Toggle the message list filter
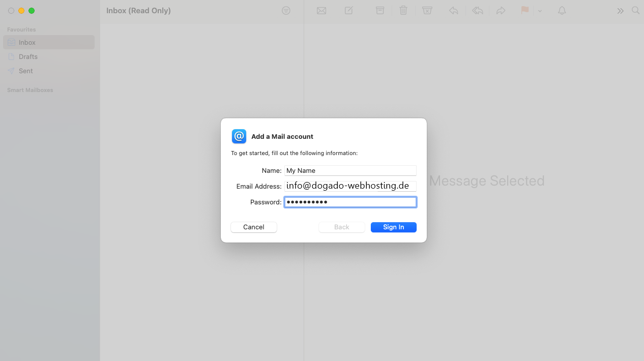This screenshot has width=644, height=361. point(286,11)
